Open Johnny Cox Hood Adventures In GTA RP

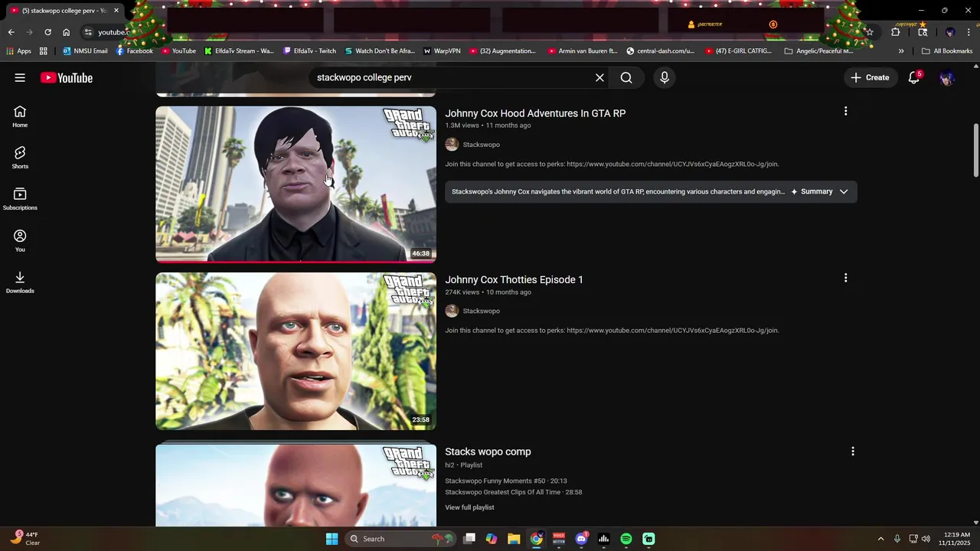tap(535, 113)
